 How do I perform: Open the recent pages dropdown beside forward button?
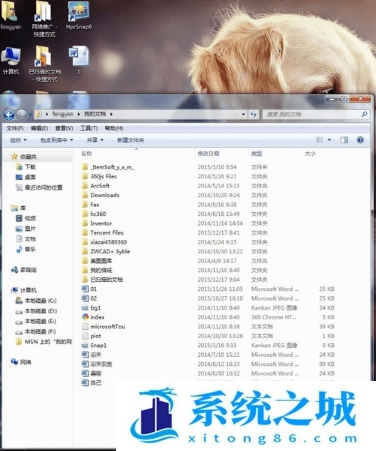(30, 115)
